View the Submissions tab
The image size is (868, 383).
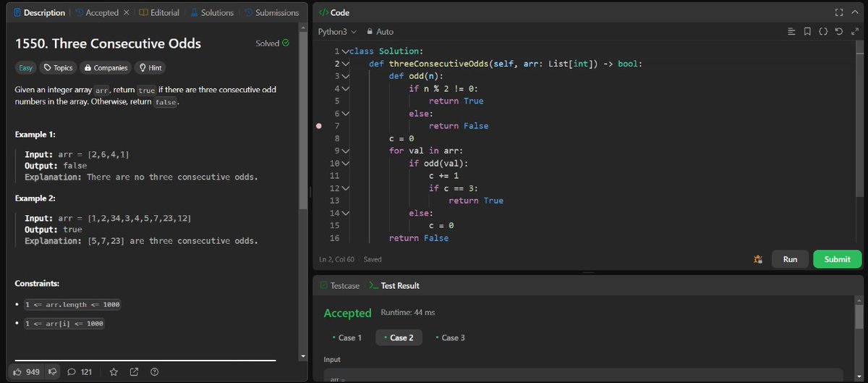click(272, 12)
